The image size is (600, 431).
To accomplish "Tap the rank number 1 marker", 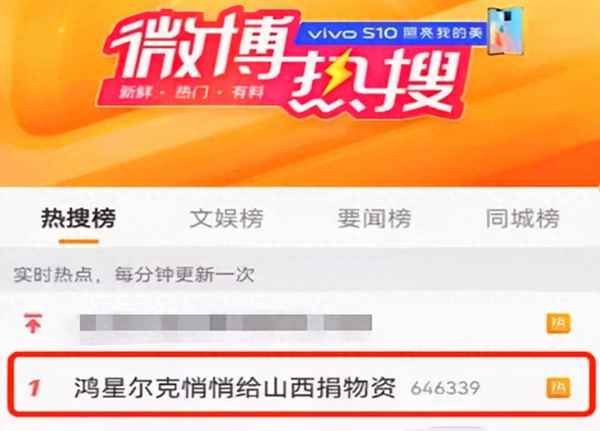I will click(34, 388).
